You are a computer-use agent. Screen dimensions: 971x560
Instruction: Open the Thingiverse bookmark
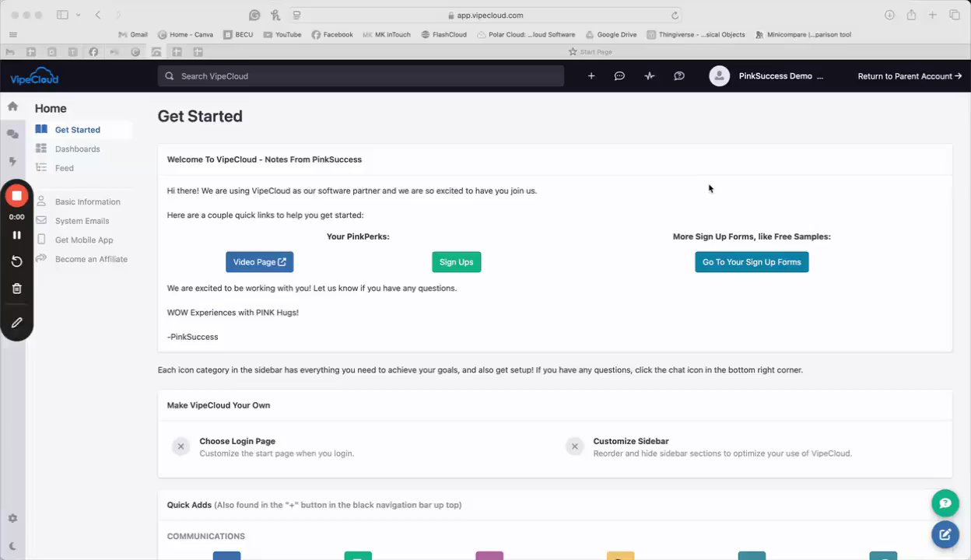[x=696, y=34]
